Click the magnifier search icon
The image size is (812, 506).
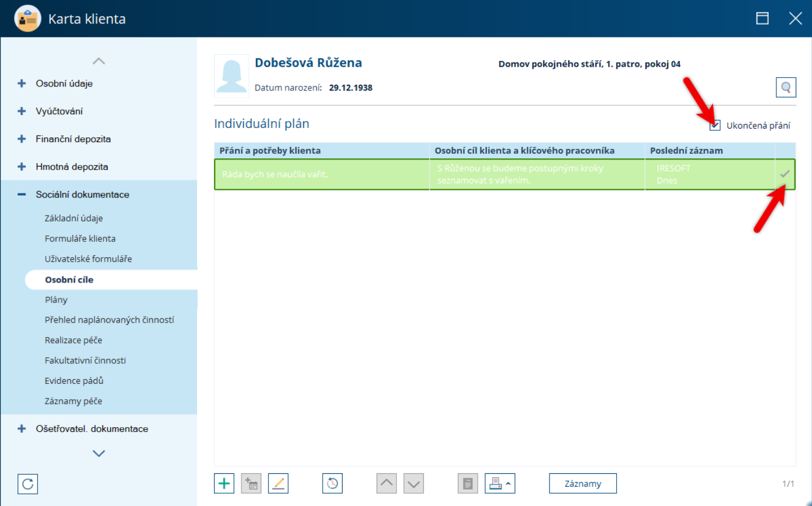coord(786,88)
